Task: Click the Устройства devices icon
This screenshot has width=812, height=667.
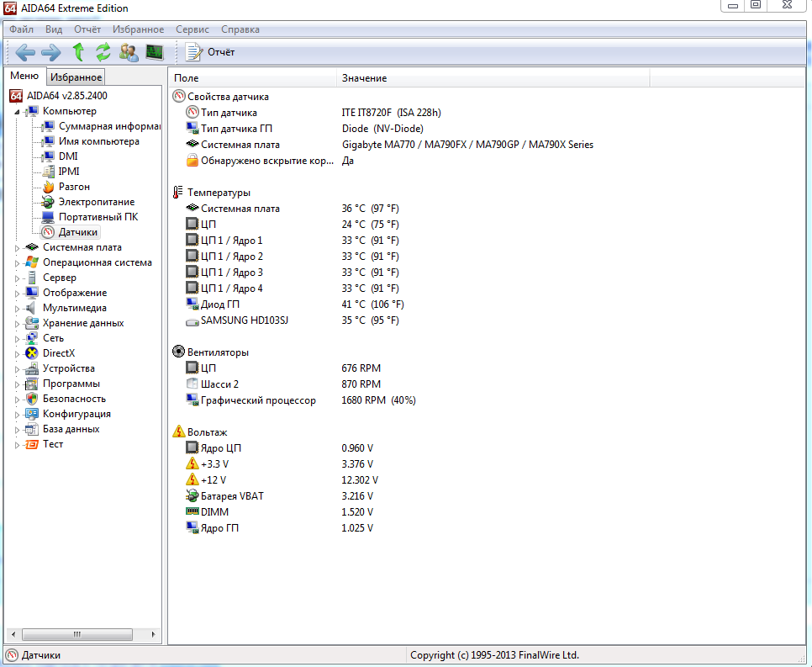Action: pos(32,368)
